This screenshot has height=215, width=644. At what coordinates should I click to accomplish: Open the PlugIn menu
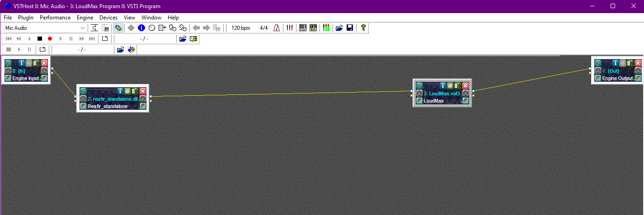pyautogui.click(x=26, y=18)
